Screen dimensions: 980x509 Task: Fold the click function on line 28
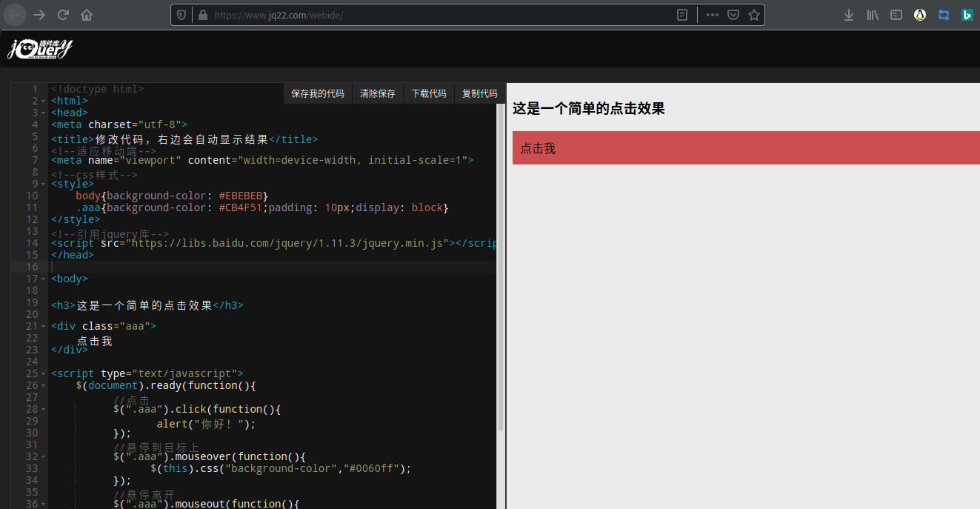[x=44, y=409]
